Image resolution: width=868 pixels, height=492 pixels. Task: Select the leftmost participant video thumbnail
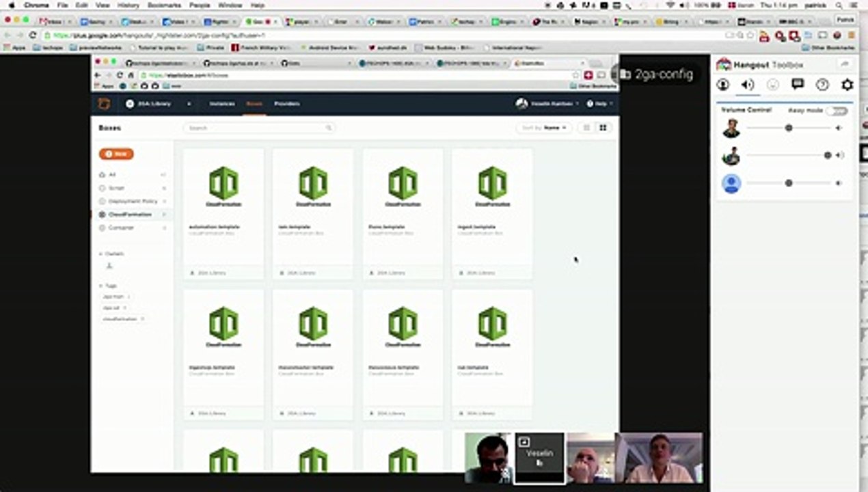point(489,458)
